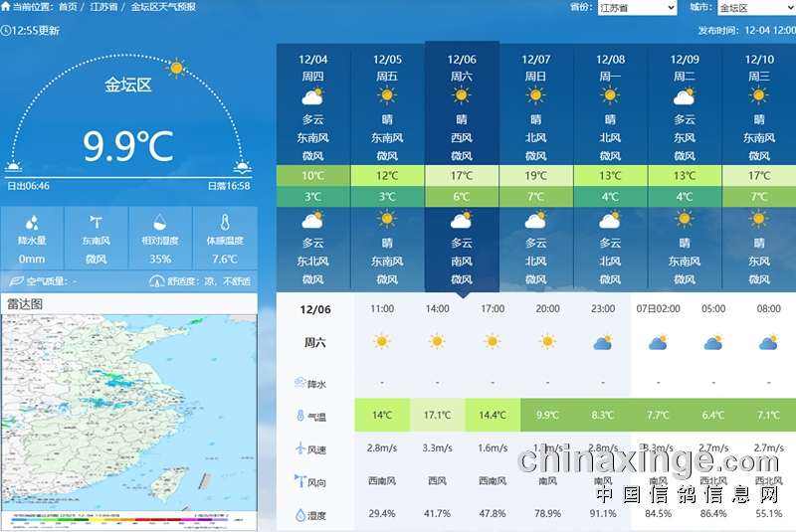Open 江苏省 breadcrumb link

pos(102,7)
